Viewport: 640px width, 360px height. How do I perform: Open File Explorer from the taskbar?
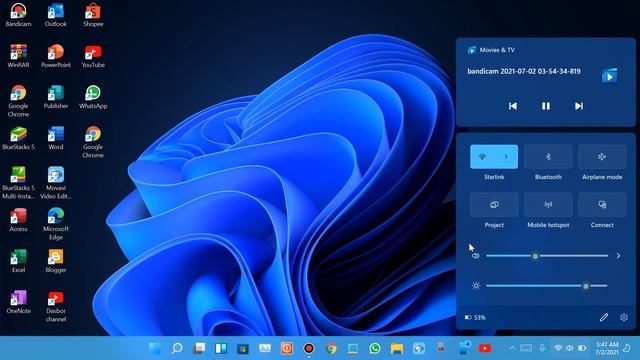[397, 348]
